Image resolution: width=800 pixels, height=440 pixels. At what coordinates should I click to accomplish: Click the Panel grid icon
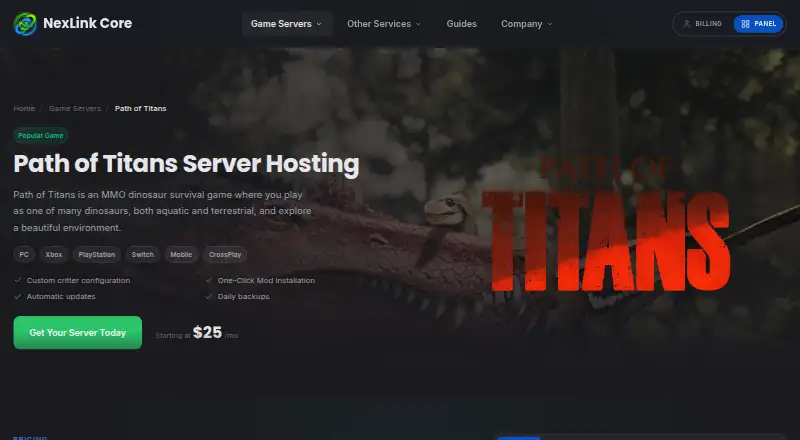(745, 24)
